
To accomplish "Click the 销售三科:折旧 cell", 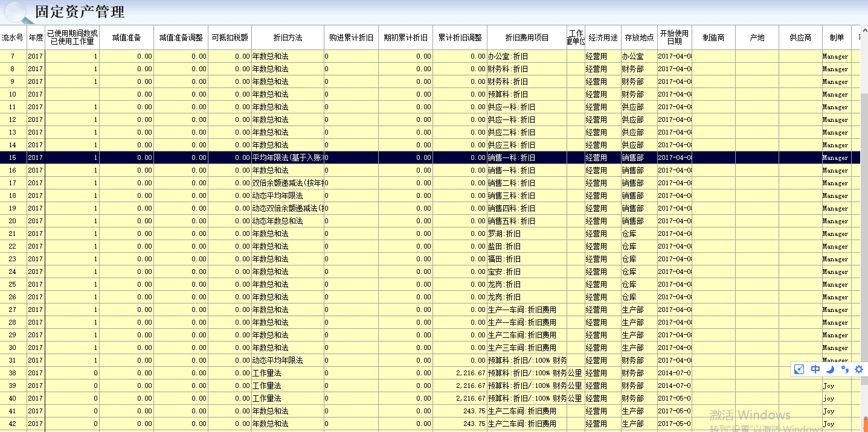I will coord(527,195).
